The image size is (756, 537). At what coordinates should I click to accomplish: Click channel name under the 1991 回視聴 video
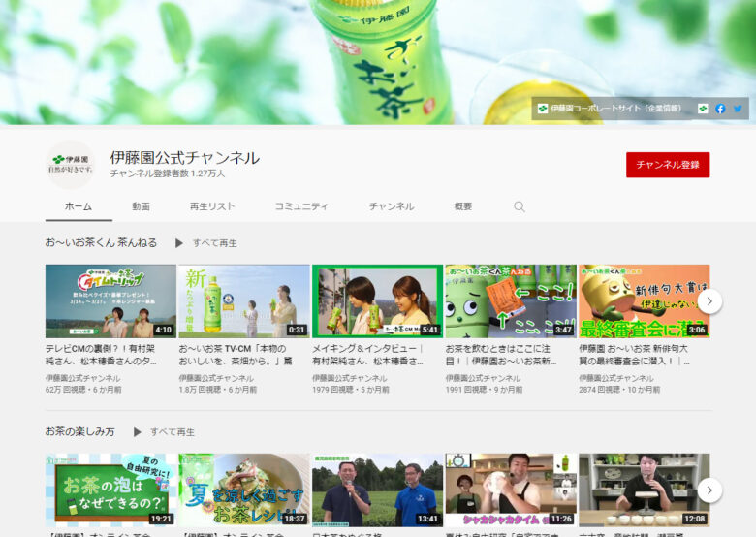[x=483, y=378]
